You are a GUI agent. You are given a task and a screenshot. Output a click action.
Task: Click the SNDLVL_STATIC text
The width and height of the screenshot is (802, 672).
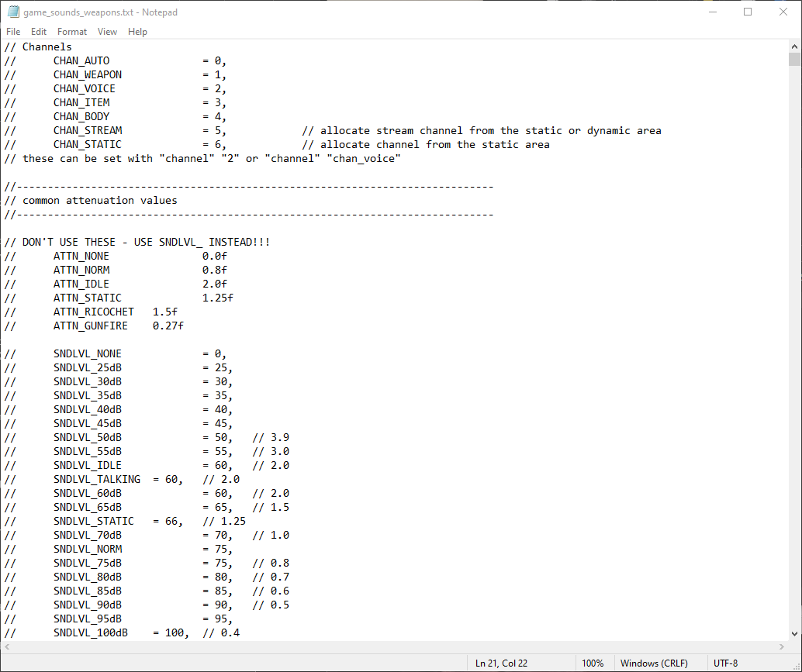94,521
